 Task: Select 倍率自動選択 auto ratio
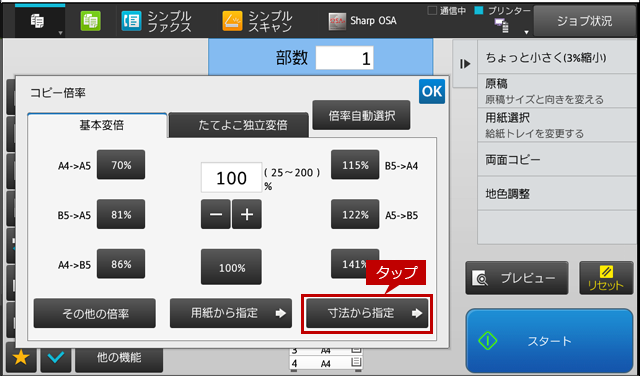pyautogui.click(x=361, y=116)
